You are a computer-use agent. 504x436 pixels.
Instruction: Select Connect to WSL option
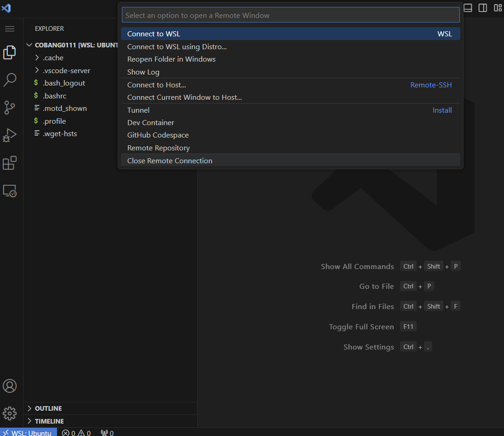pyautogui.click(x=291, y=34)
